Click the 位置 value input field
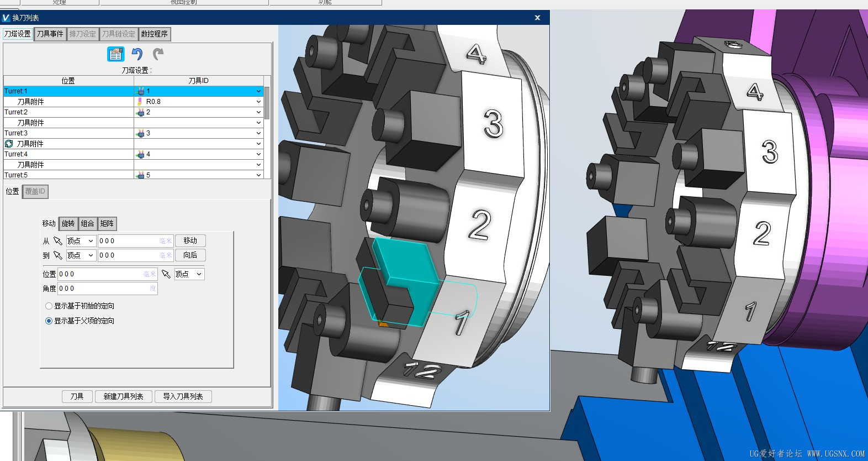868x461 pixels. click(108, 274)
